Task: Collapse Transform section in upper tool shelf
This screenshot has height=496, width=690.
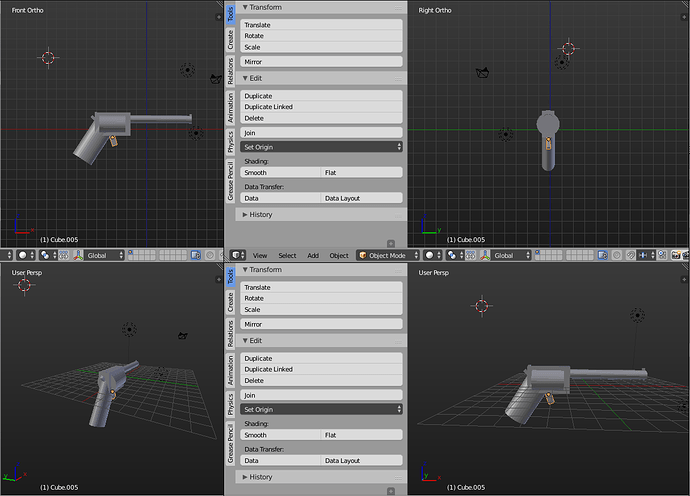Action: point(262,7)
